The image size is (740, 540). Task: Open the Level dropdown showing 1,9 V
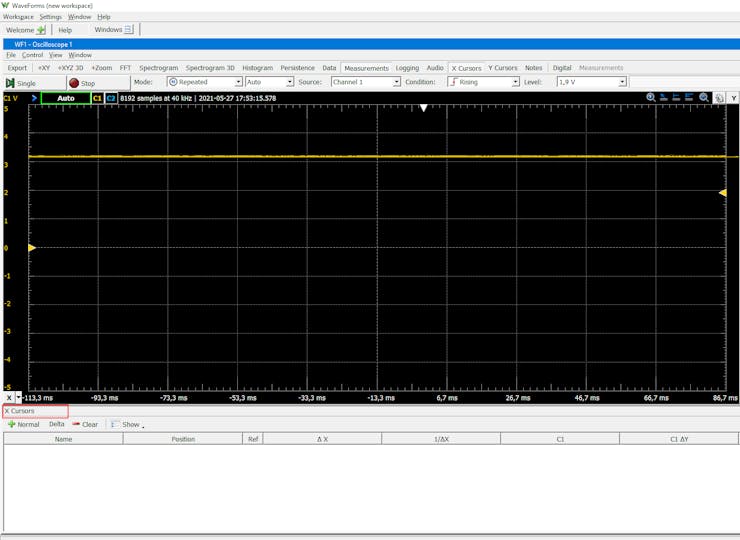[591, 82]
